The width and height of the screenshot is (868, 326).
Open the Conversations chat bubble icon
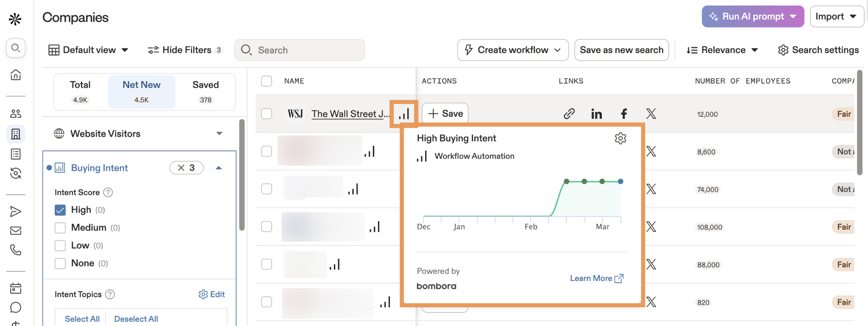(x=16, y=307)
